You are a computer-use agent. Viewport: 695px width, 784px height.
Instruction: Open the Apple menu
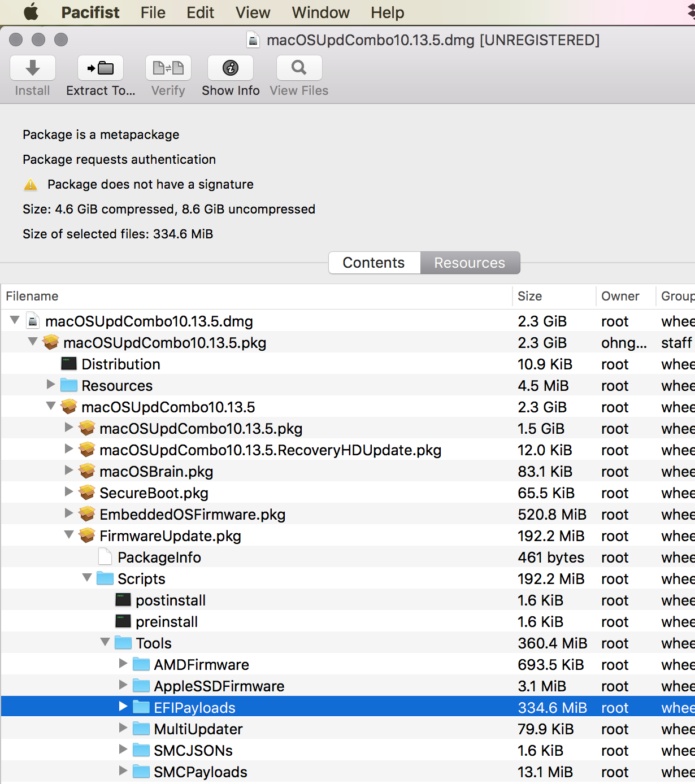[31, 12]
